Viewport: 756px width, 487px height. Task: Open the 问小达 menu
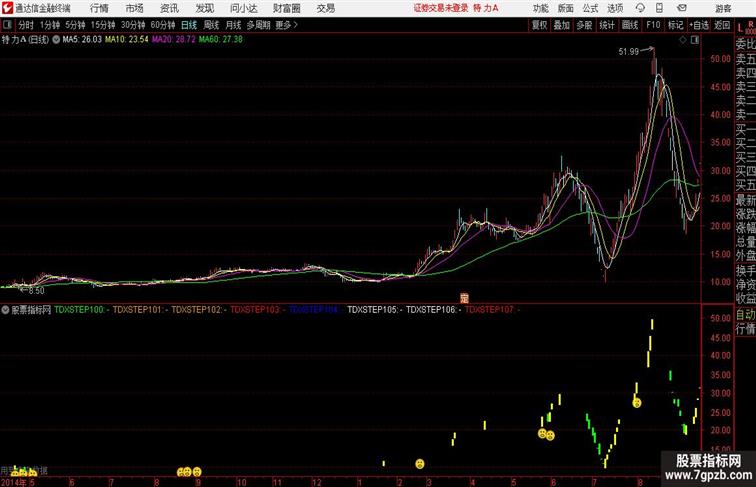[x=243, y=8]
